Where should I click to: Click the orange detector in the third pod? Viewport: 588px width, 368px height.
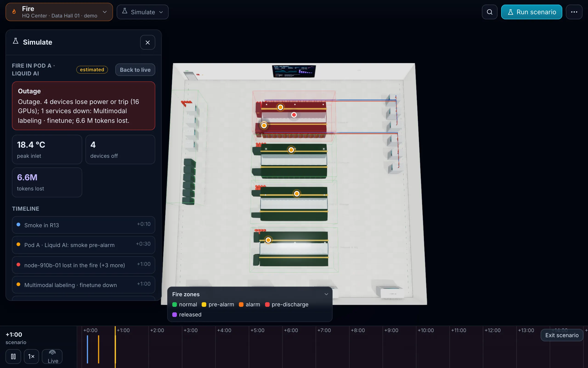click(x=297, y=194)
